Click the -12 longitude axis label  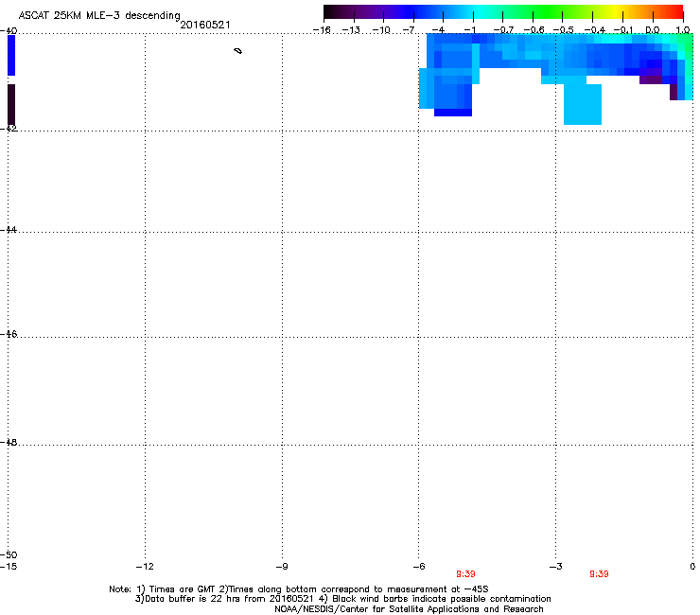click(x=145, y=567)
